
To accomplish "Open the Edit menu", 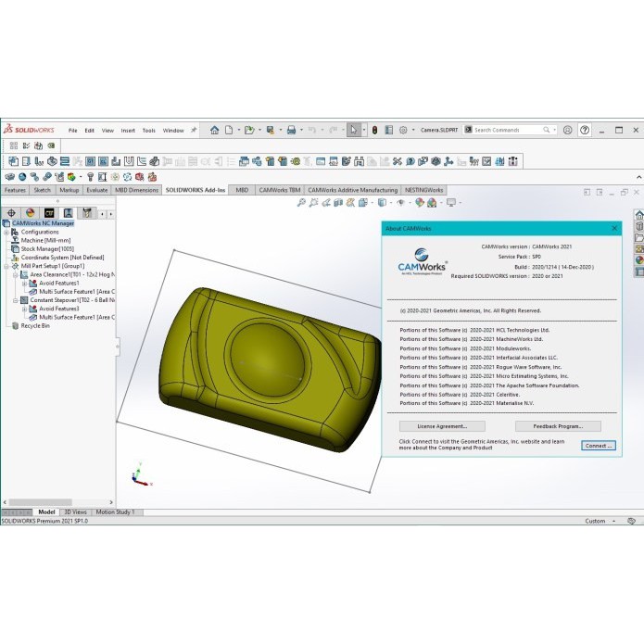I will coord(90,131).
